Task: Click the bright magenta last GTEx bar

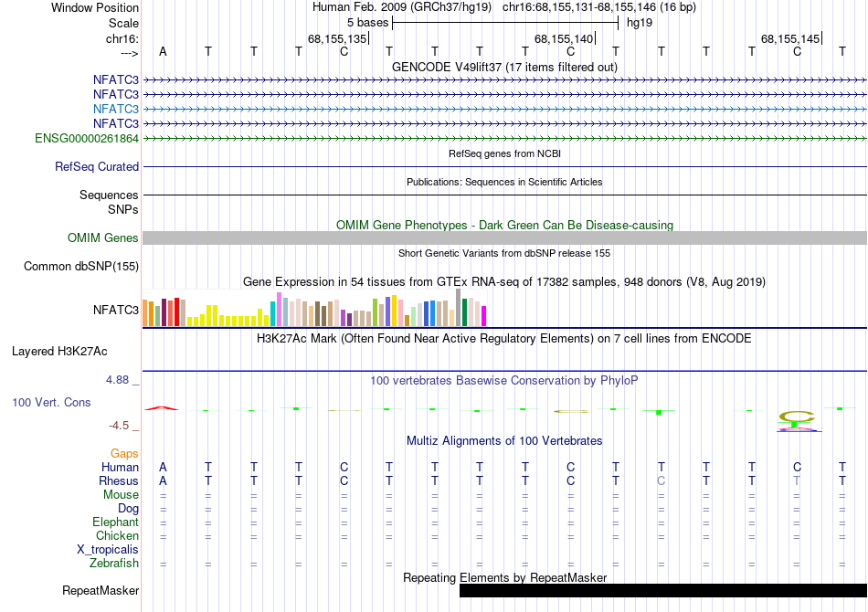Action: click(x=483, y=316)
